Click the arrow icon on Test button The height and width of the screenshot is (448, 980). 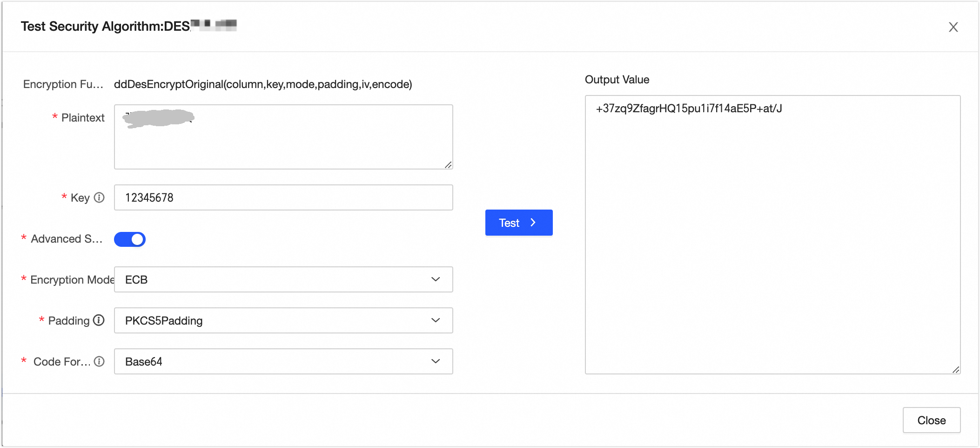[533, 223]
